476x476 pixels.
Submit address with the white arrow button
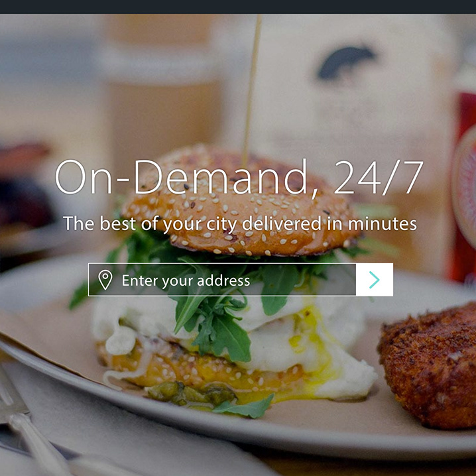tap(375, 280)
